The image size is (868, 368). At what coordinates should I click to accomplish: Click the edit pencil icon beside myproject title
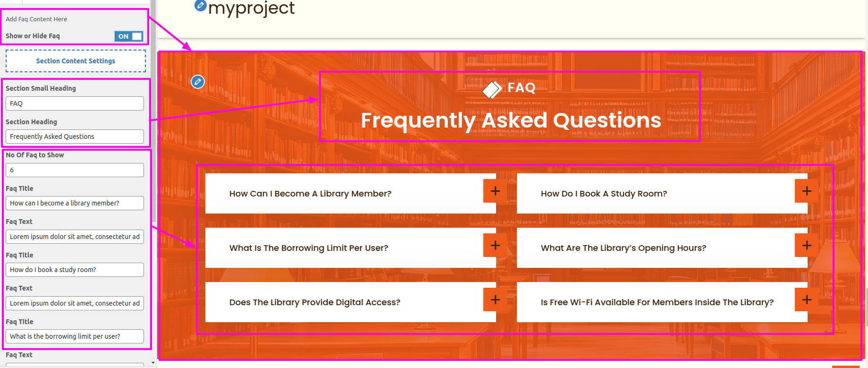coord(201,6)
